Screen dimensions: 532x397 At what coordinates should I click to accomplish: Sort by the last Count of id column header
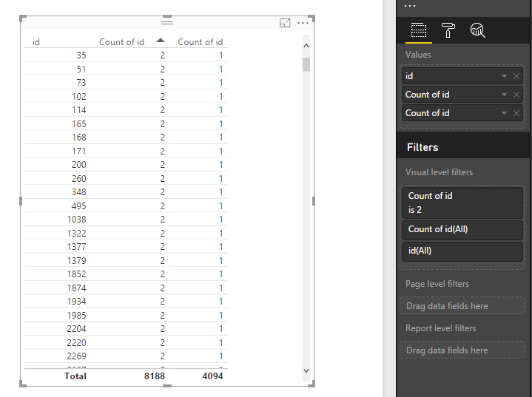click(x=201, y=42)
